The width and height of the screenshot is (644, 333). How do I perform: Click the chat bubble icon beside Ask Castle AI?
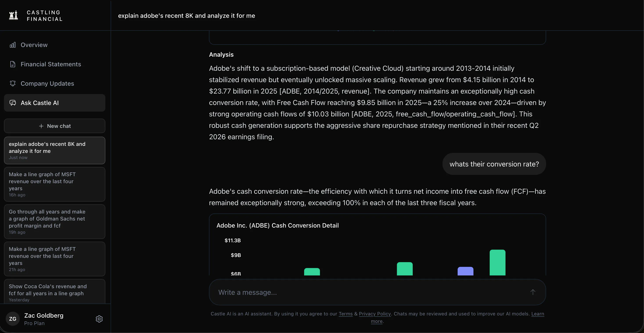(x=13, y=103)
